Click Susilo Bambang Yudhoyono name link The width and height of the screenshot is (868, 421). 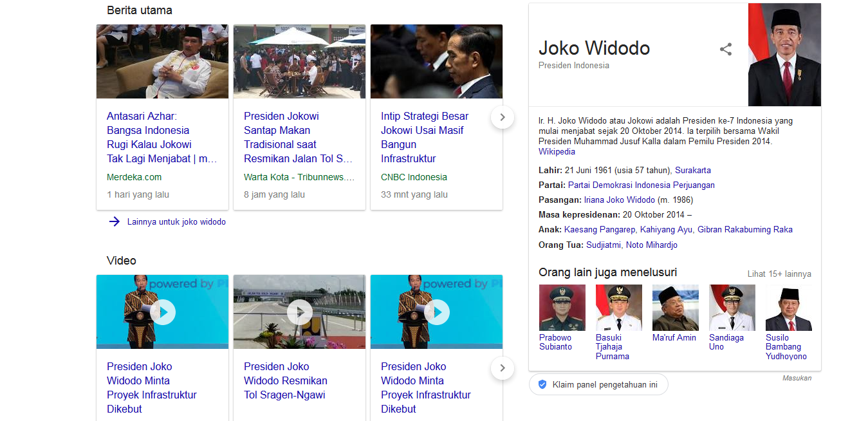coord(786,347)
